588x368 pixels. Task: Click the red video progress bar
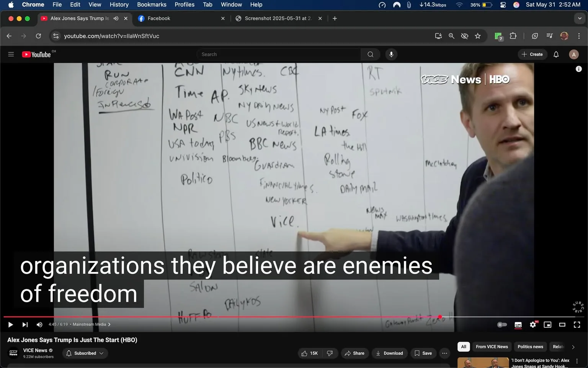[x=230, y=317]
